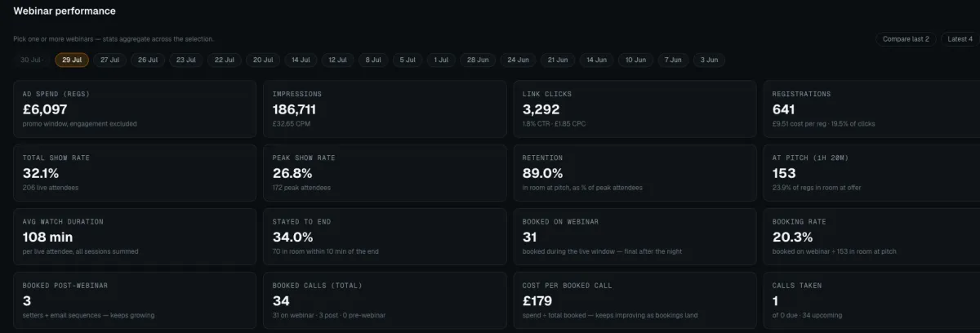Screen dimensions: 980x333
Task: Open the Ad Spend (Regs) stat card
Action: pos(135,109)
